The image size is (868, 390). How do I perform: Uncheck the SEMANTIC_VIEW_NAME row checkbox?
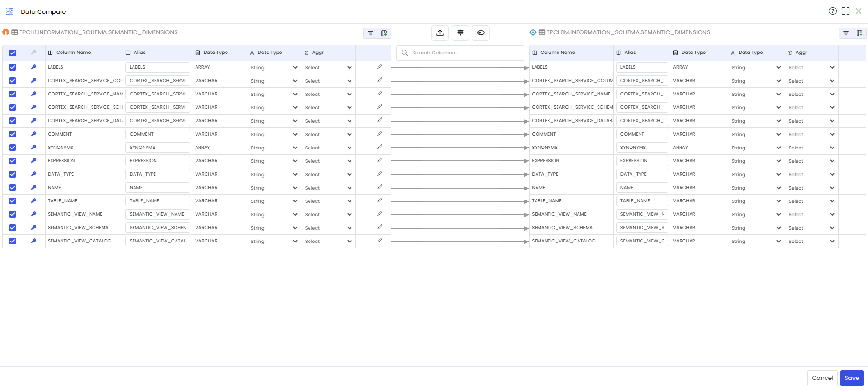pos(12,214)
